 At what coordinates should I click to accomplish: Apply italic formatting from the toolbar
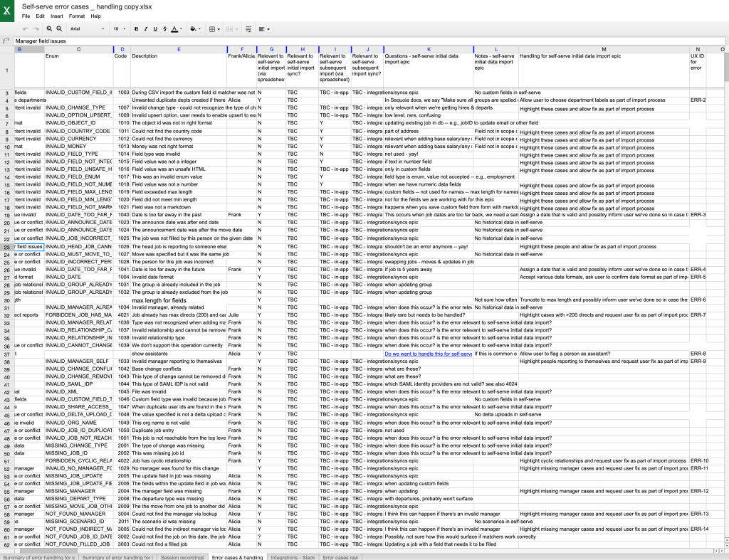tap(145, 29)
